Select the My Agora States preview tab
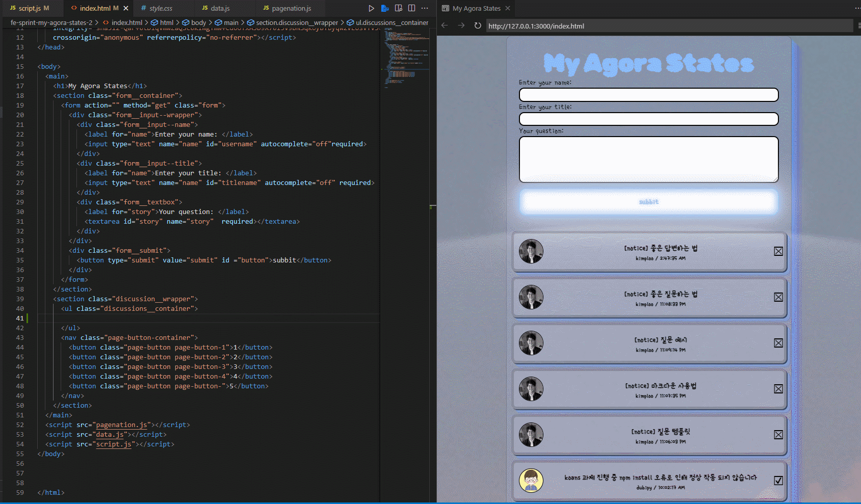 (x=476, y=8)
